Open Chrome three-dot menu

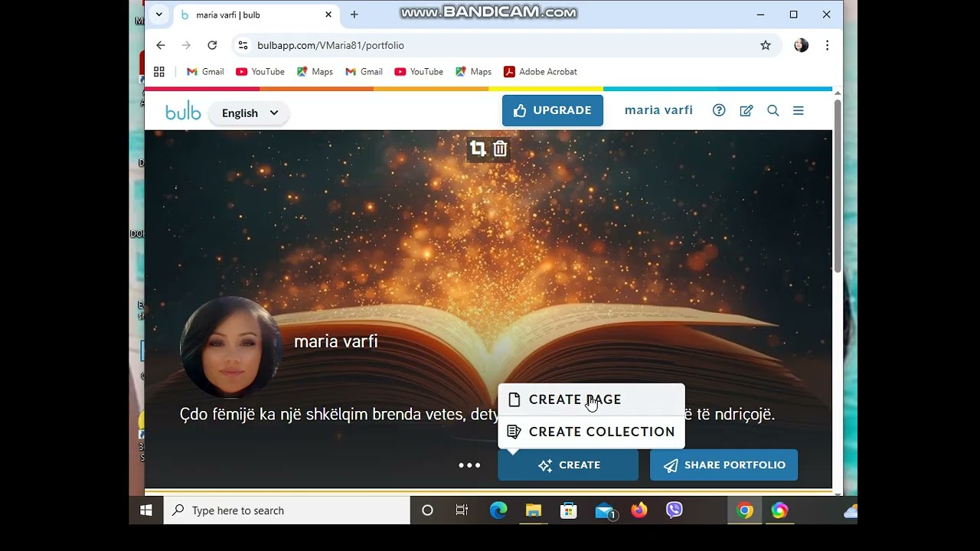(x=827, y=45)
